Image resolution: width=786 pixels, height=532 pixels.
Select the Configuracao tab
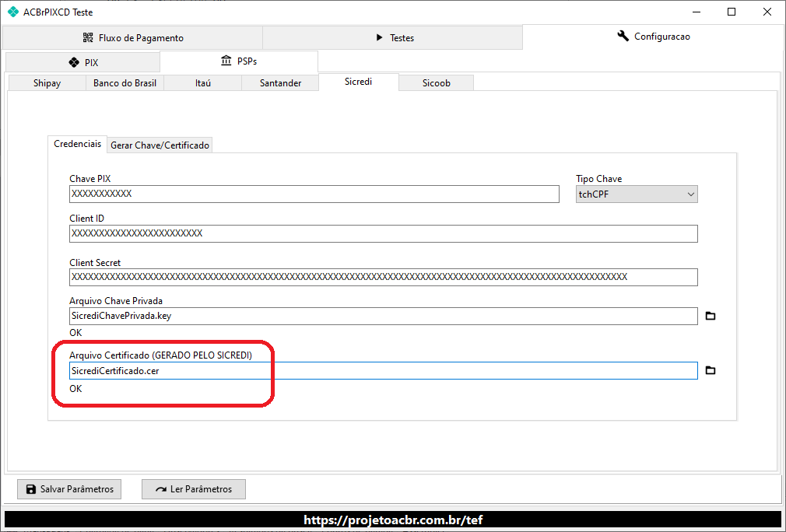pos(653,37)
